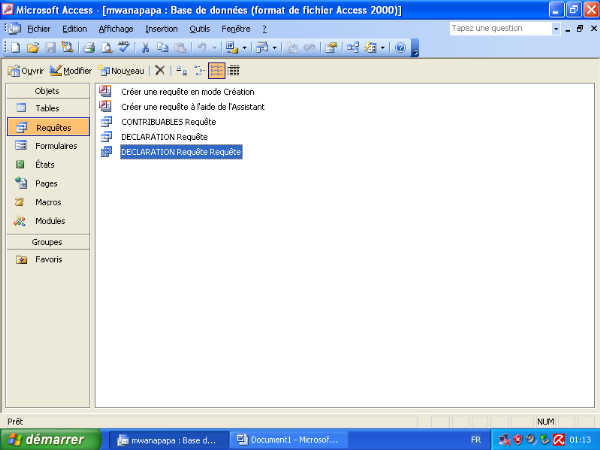Viewport: 600px width, 450px height.
Task: Select Créer une requête à l'aide de l'Assistant
Action: (x=193, y=107)
